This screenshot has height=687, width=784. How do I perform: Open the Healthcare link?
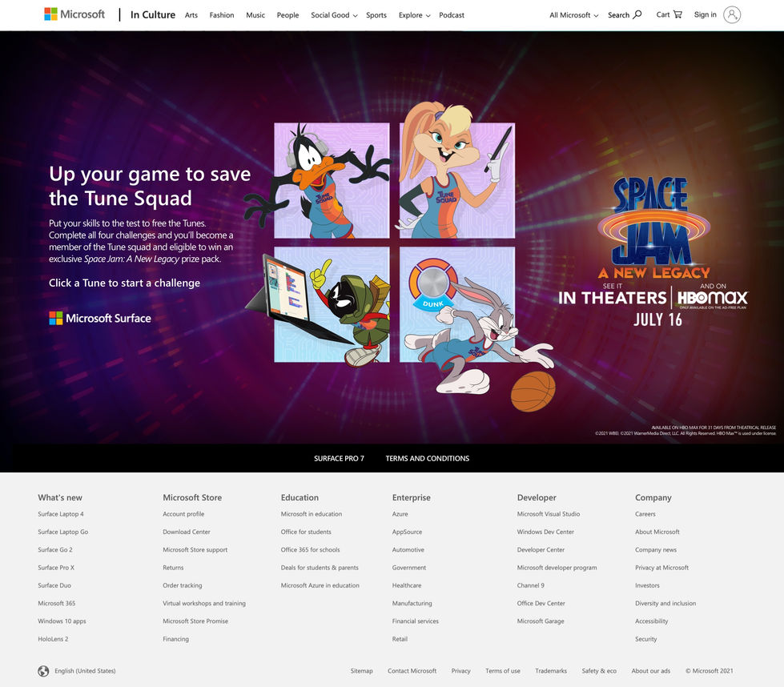pyautogui.click(x=407, y=585)
